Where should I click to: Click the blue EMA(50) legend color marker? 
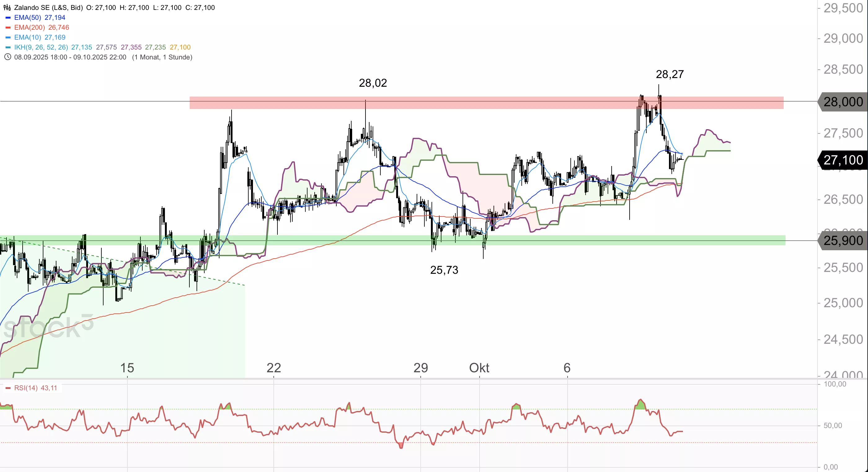(8, 18)
